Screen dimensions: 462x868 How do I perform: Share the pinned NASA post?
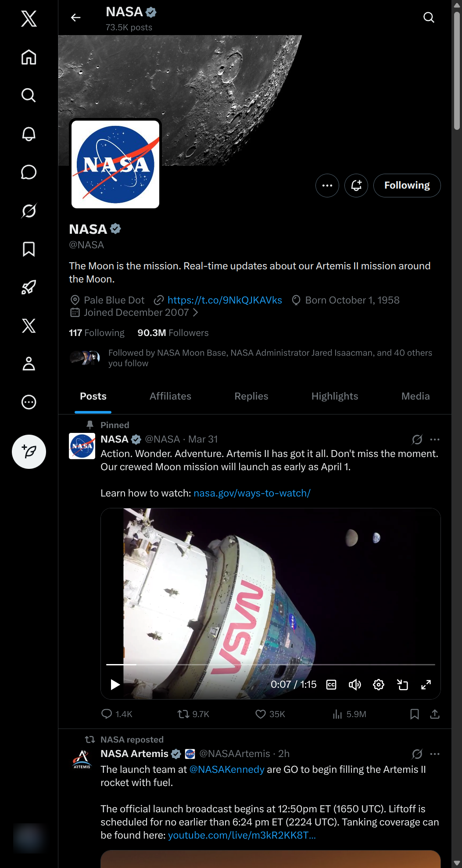click(x=435, y=714)
